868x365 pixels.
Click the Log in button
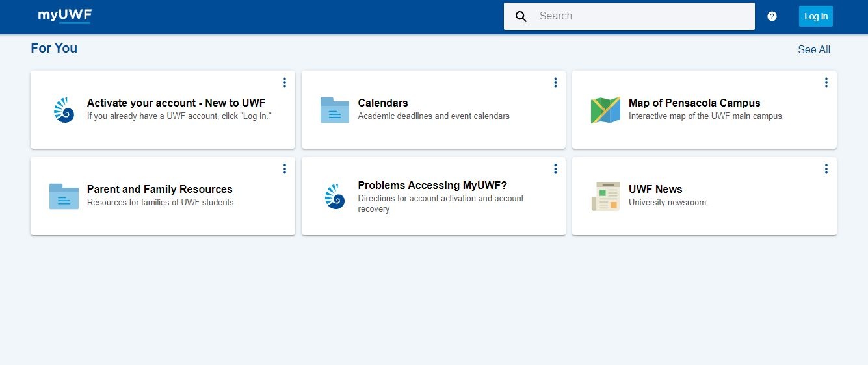816,16
